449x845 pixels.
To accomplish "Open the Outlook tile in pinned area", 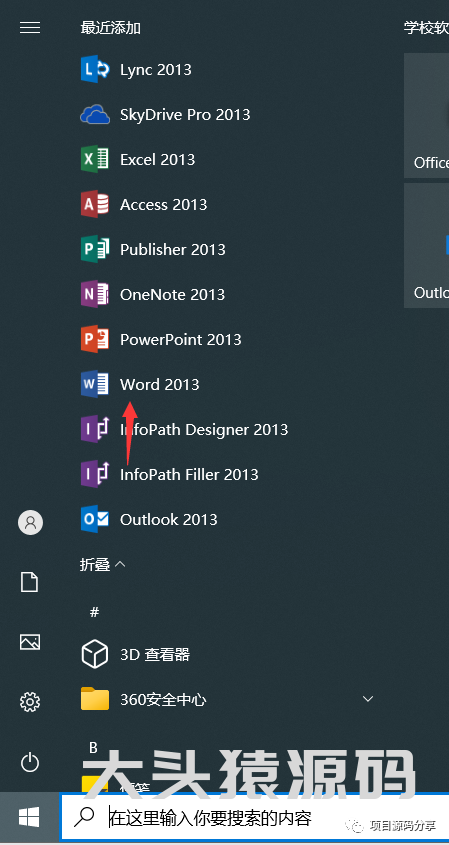I will [426, 246].
